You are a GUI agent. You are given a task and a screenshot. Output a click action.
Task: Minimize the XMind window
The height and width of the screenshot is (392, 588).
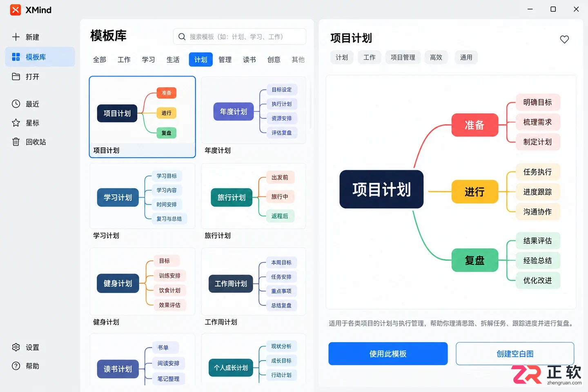coord(530,9)
